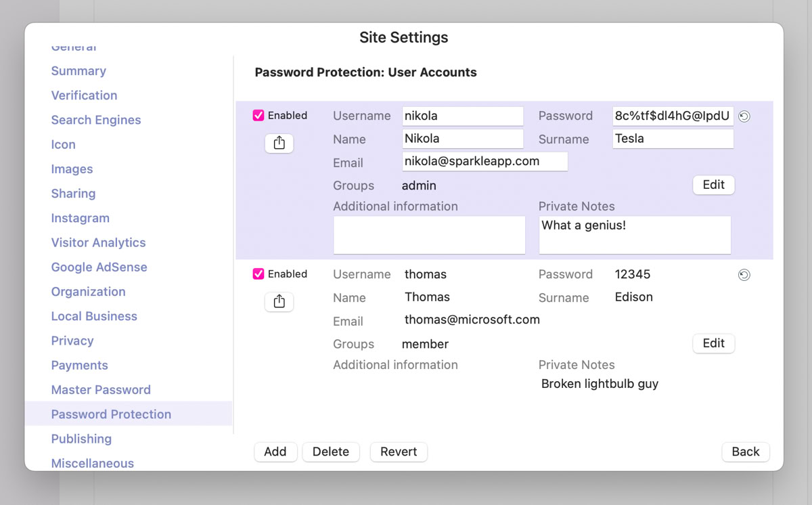The height and width of the screenshot is (505, 812).
Task: Delete the selected user account
Action: pos(331,452)
